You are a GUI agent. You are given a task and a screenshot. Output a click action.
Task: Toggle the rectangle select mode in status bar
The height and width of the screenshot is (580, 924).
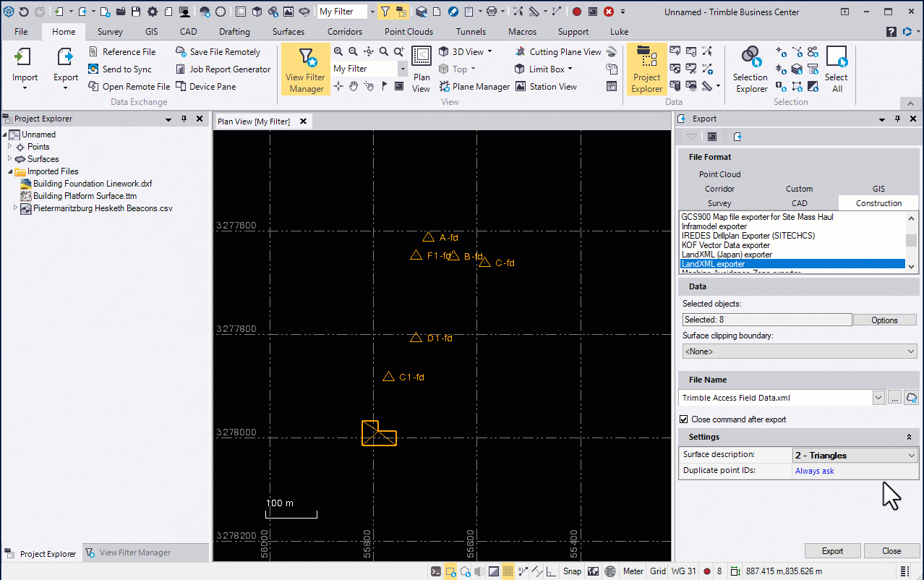[x=450, y=571]
